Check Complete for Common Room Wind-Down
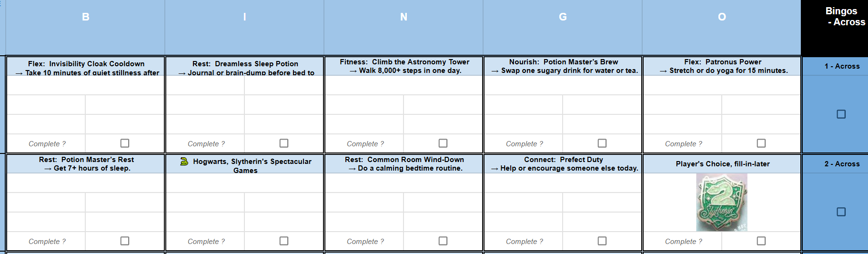Image resolution: width=868 pixels, height=254 pixels. 443,241
